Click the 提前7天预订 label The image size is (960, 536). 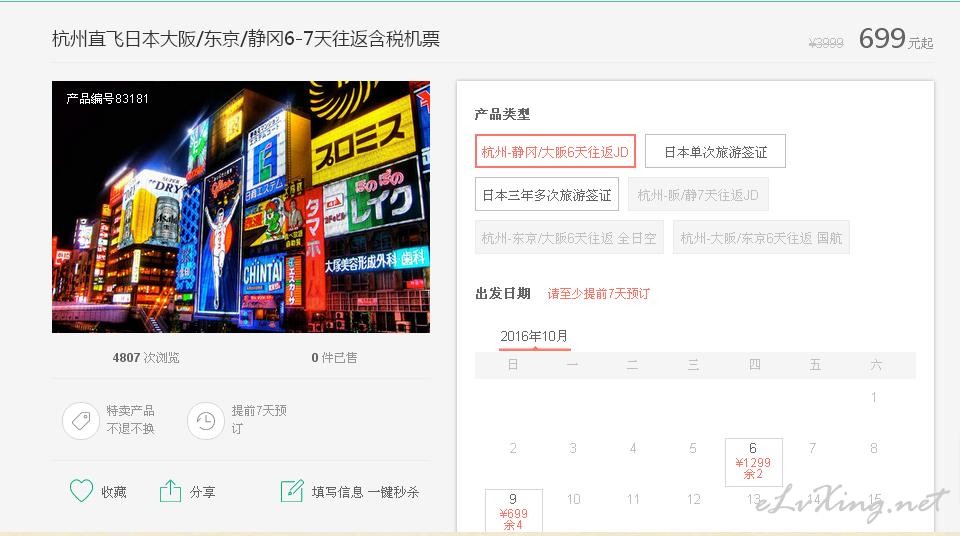(x=258, y=420)
